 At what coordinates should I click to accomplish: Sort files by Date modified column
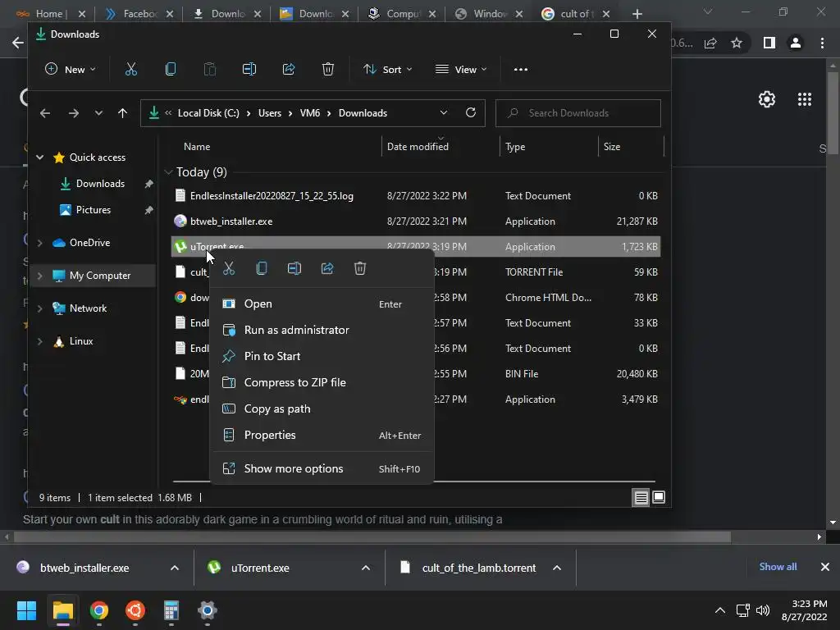418,147
